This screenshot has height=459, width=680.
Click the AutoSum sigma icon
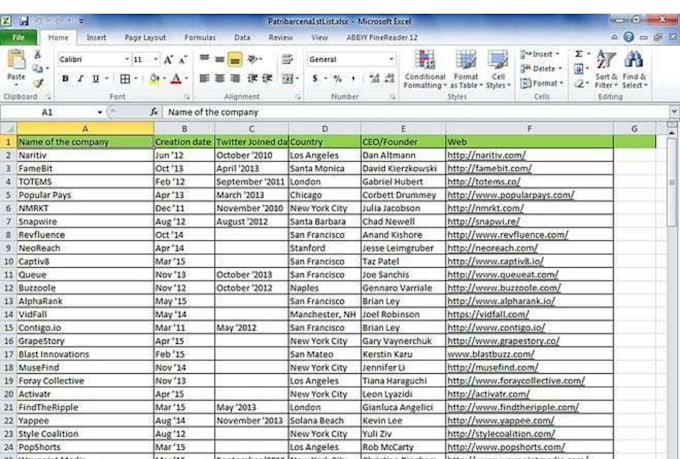click(579, 54)
